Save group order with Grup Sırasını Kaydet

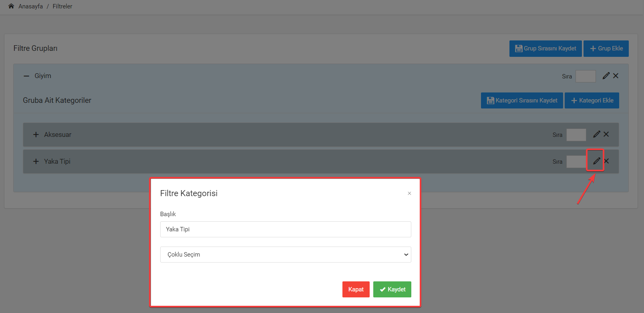545,48
